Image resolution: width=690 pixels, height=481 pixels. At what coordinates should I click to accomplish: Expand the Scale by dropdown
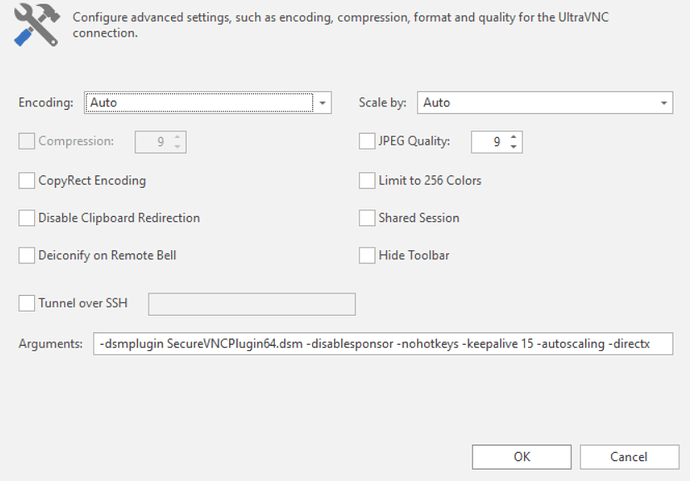664,102
